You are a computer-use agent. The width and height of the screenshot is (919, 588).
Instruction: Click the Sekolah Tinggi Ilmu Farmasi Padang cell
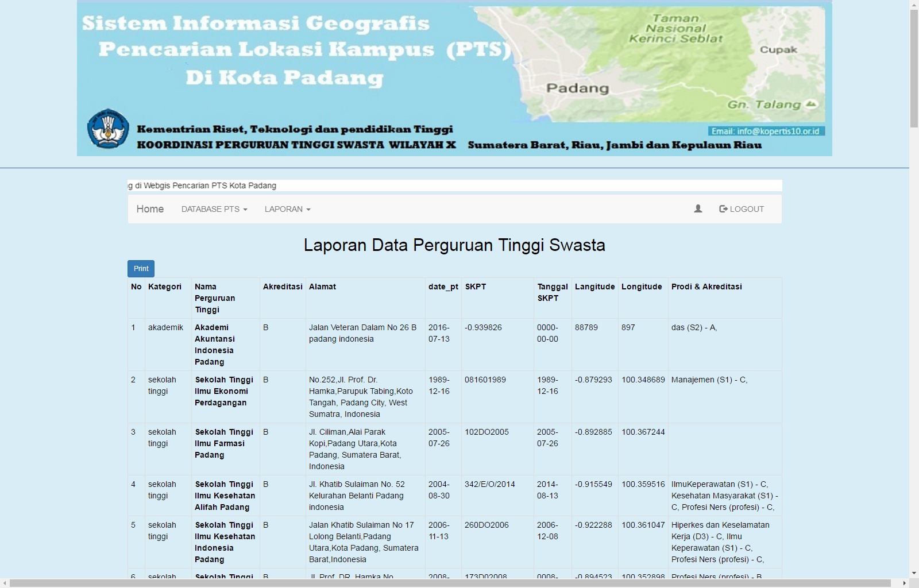(x=224, y=443)
